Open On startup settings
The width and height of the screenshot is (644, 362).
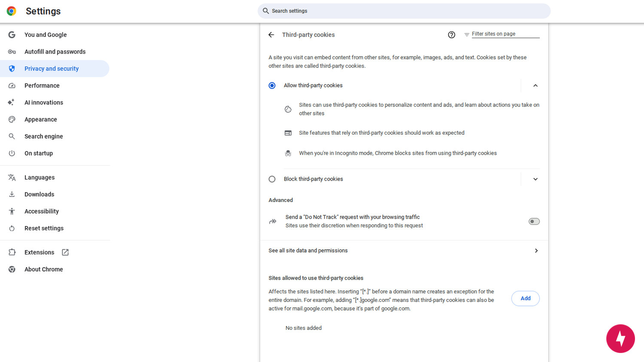point(55,153)
